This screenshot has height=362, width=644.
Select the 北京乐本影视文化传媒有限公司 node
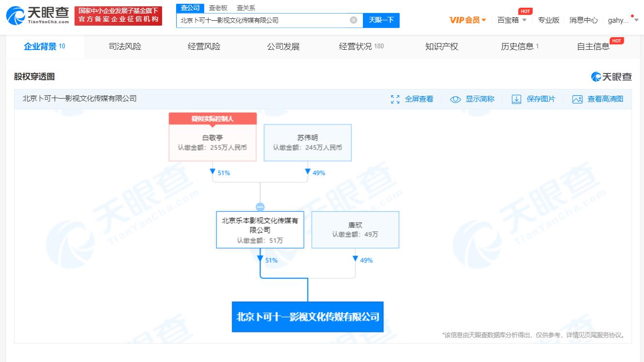pos(260,230)
